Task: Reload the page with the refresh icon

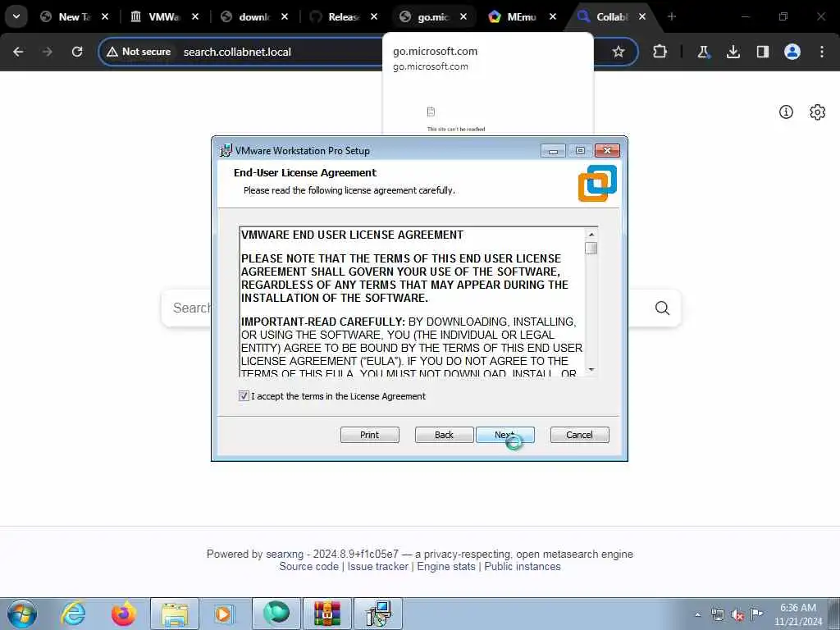Action: [x=77, y=52]
